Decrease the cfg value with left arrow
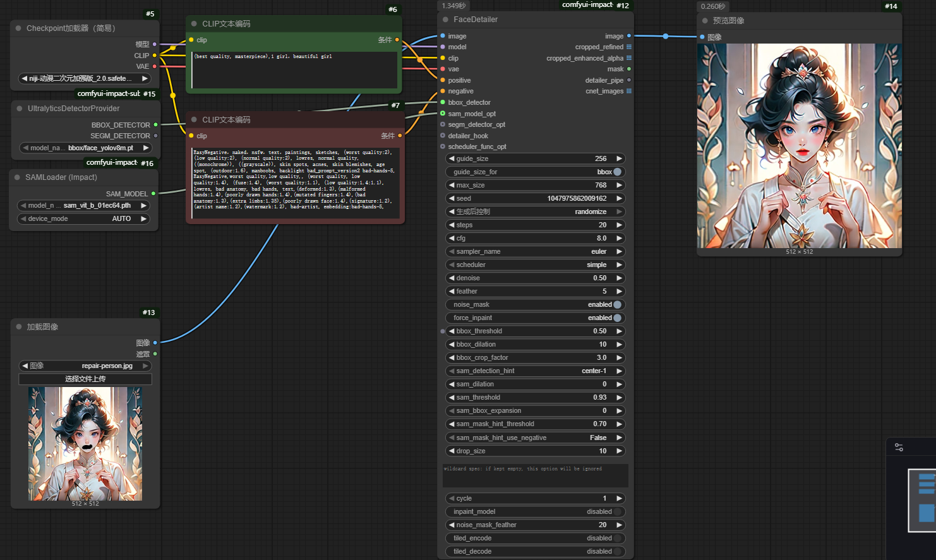Screen dimensions: 936x560 coord(452,238)
